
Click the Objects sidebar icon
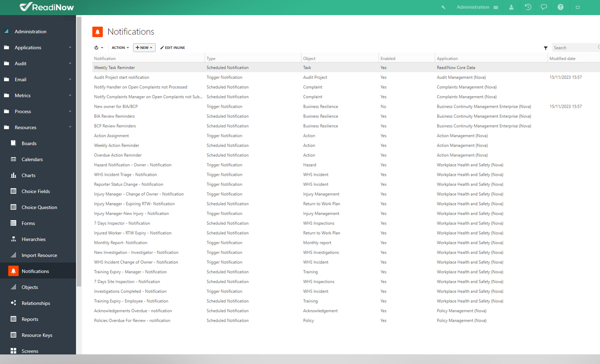pyautogui.click(x=14, y=287)
